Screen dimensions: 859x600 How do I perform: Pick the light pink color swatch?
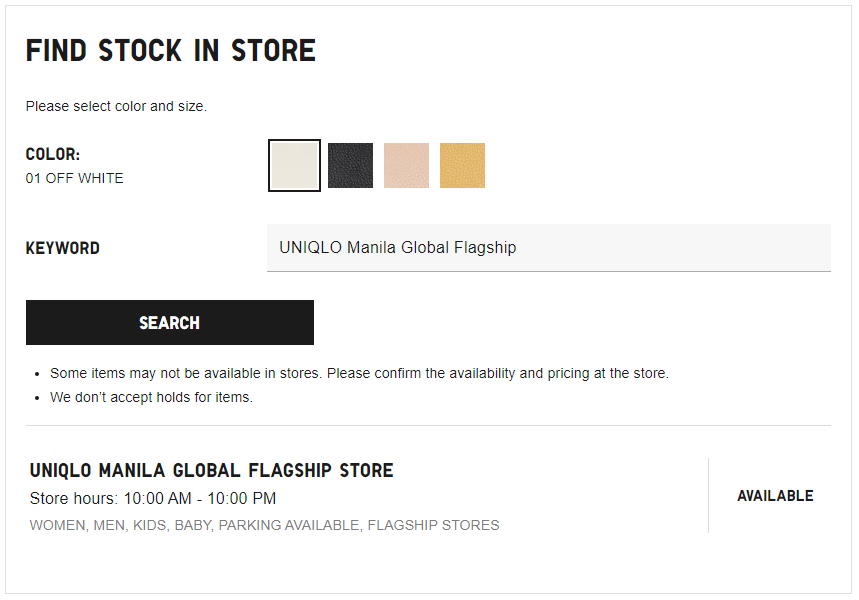tap(406, 166)
